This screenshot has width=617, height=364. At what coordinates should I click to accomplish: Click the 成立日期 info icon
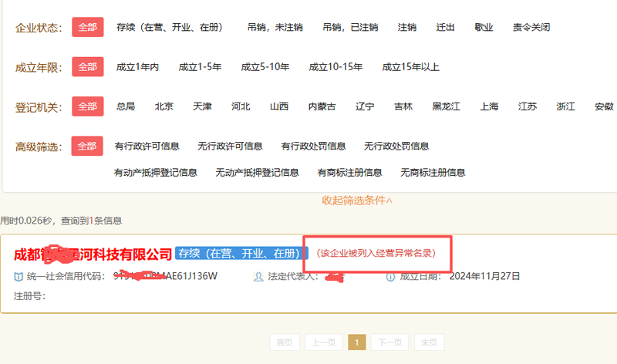click(390, 277)
